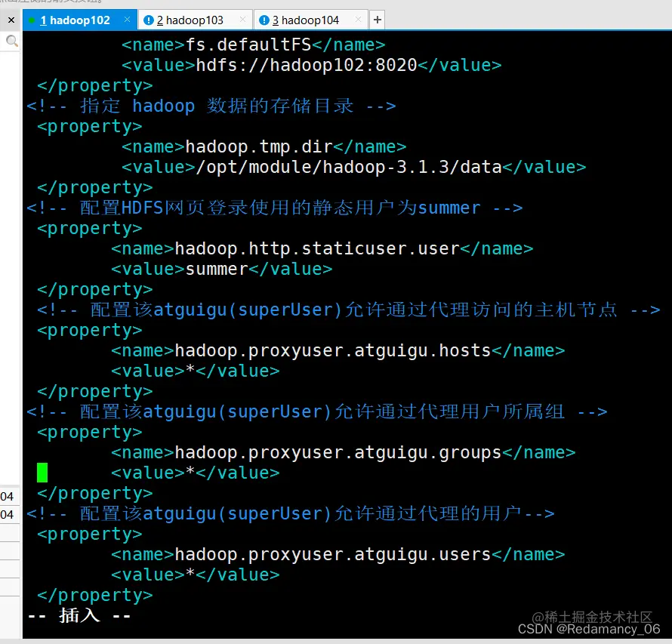Close the hadoop103 tab
Screen dimensions: 672x644
coord(242,20)
